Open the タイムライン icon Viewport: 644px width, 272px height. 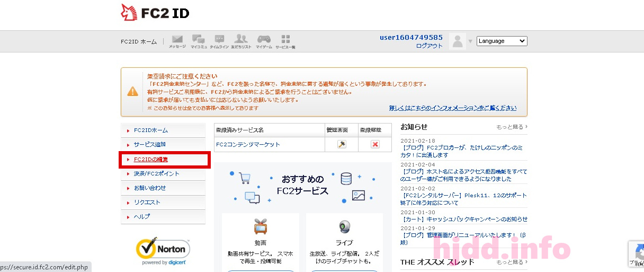[219, 41]
